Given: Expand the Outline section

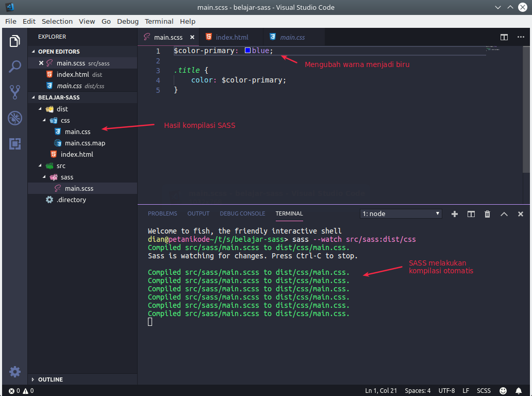Looking at the screenshot, I should 51,379.
